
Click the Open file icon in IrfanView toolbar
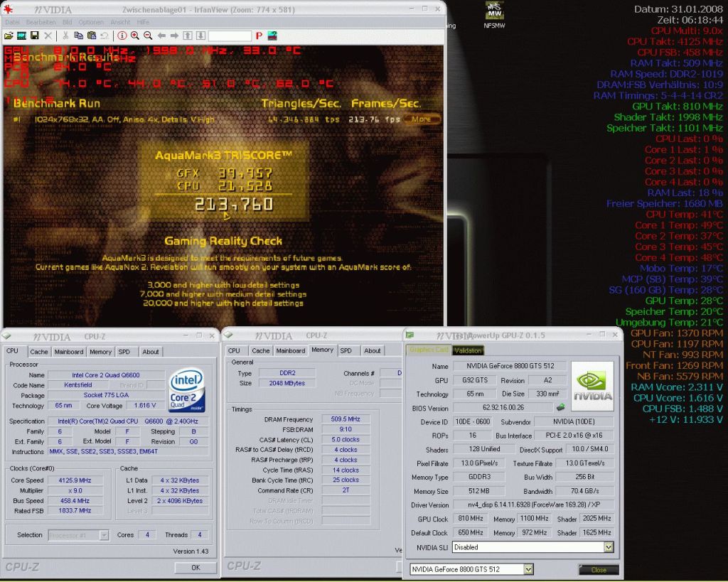(x=9, y=36)
